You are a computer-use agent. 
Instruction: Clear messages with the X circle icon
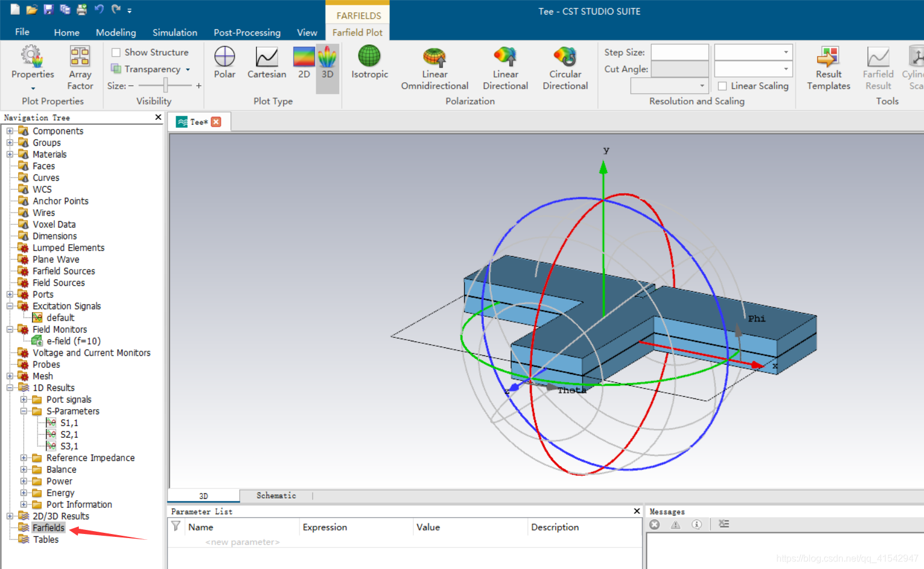click(x=655, y=524)
